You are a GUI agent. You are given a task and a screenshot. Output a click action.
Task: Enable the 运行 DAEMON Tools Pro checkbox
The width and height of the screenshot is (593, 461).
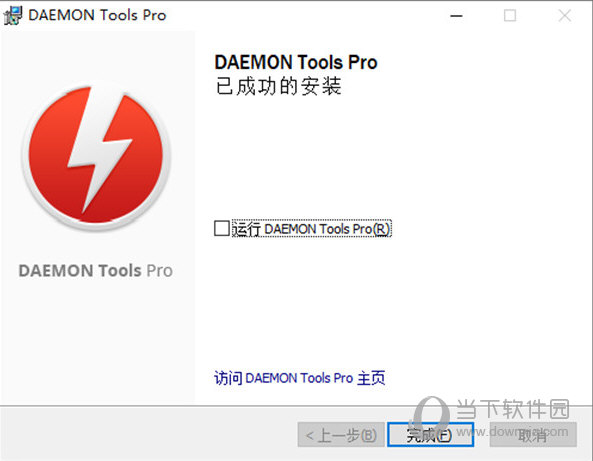[222, 228]
